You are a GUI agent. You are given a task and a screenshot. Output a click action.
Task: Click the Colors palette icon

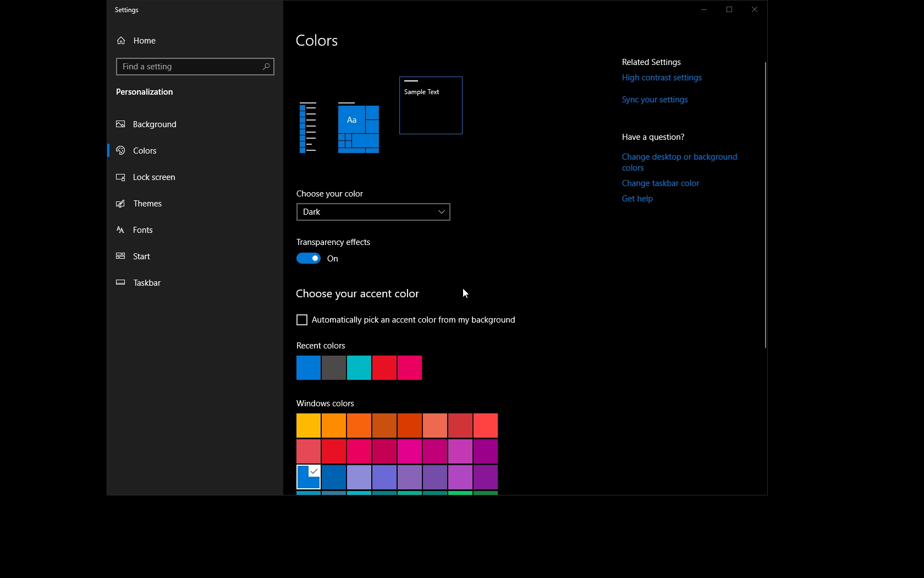(120, 151)
